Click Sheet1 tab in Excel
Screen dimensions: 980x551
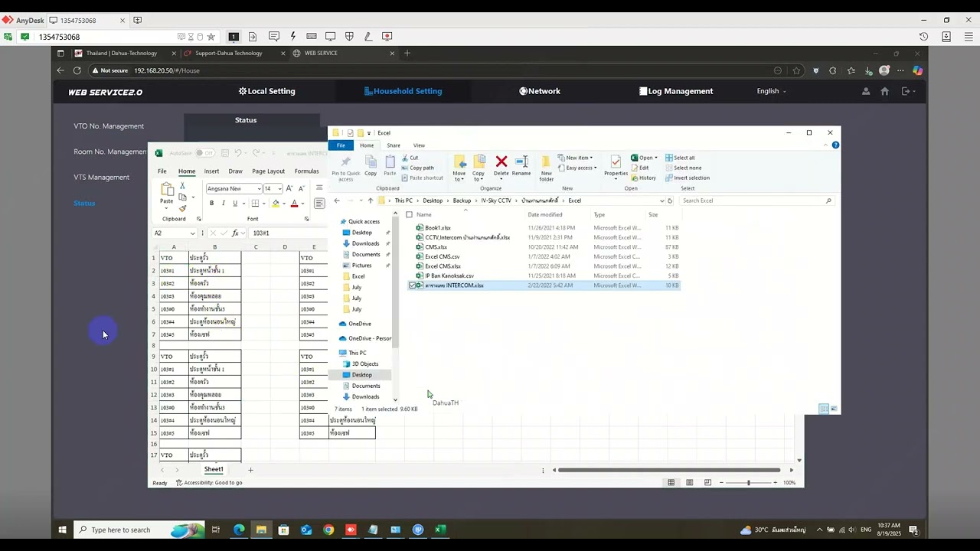(214, 469)
